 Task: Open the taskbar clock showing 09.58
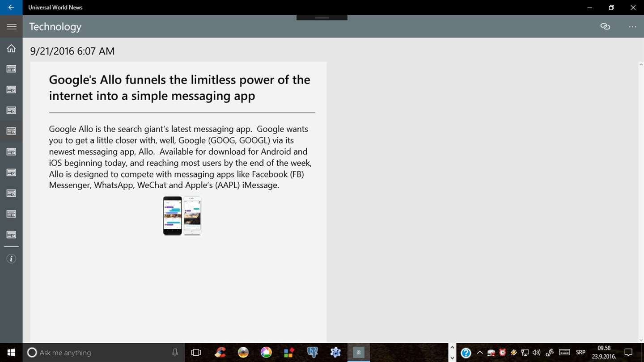tap(604, 353)
